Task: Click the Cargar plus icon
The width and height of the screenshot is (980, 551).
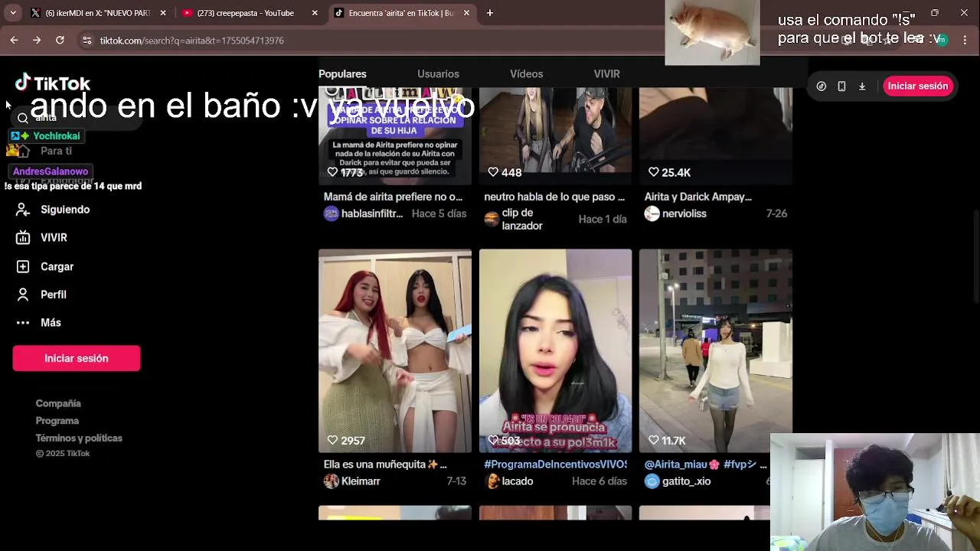Action: click(x=23, y=266)
